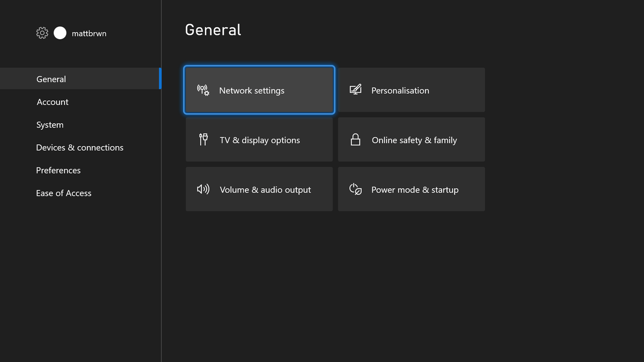Screen dimensions: 644x362
Task: Click the Network settings antenna icon
Action: (x=203, y=90)
